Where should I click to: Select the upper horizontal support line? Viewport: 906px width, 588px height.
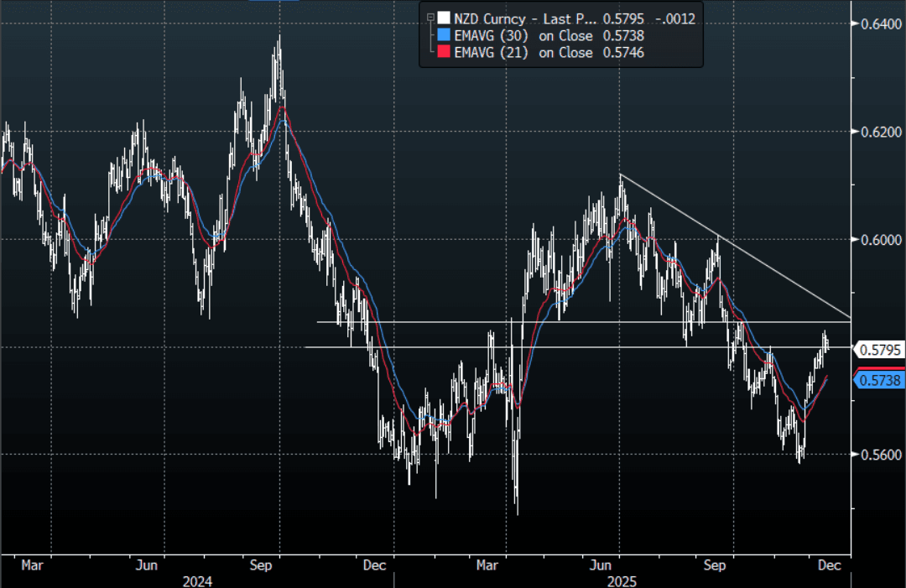tap(584, 322)
